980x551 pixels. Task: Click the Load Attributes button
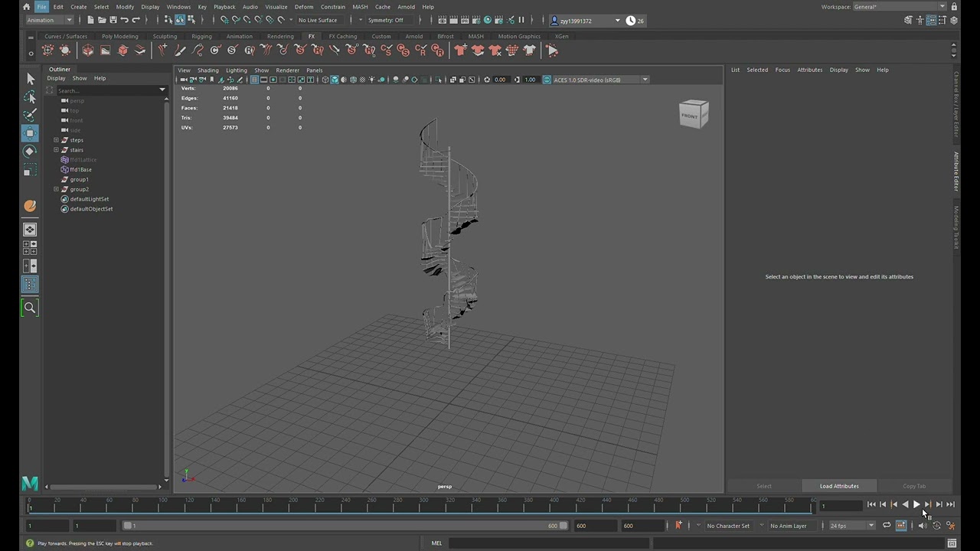tap(839, 486)
